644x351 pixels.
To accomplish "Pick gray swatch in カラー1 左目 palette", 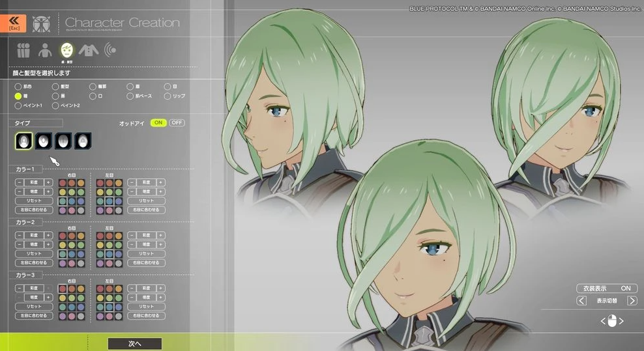I will click(119, 210).
